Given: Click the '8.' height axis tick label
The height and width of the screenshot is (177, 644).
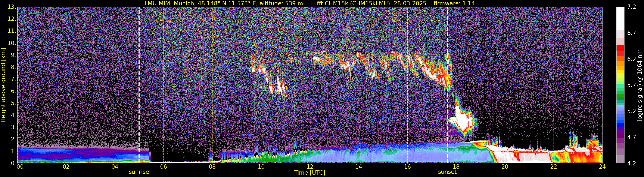Looking at the screenshot, I should tap(13, 67).
